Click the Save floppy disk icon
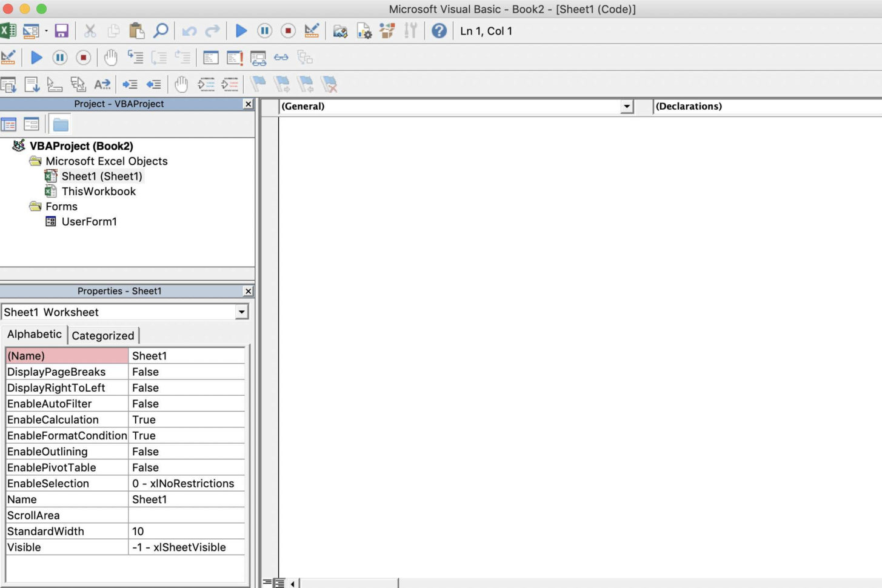The width and height of the screenshot is (882, 588). point(61,30)
